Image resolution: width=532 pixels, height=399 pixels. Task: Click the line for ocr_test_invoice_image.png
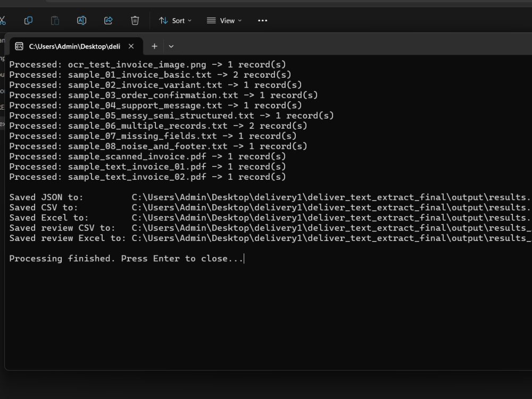tap(147, 64)
